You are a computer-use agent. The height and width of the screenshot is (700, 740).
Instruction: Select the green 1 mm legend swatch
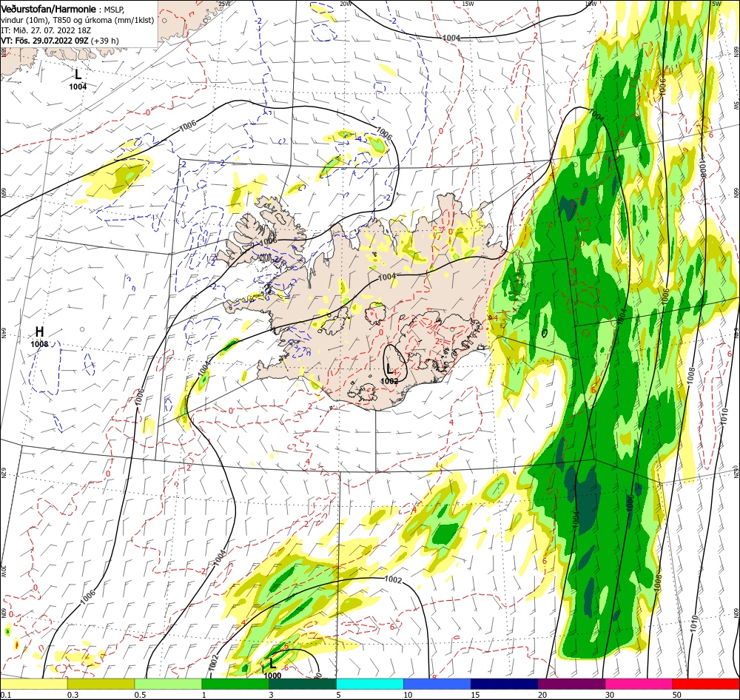coord(235,684)
